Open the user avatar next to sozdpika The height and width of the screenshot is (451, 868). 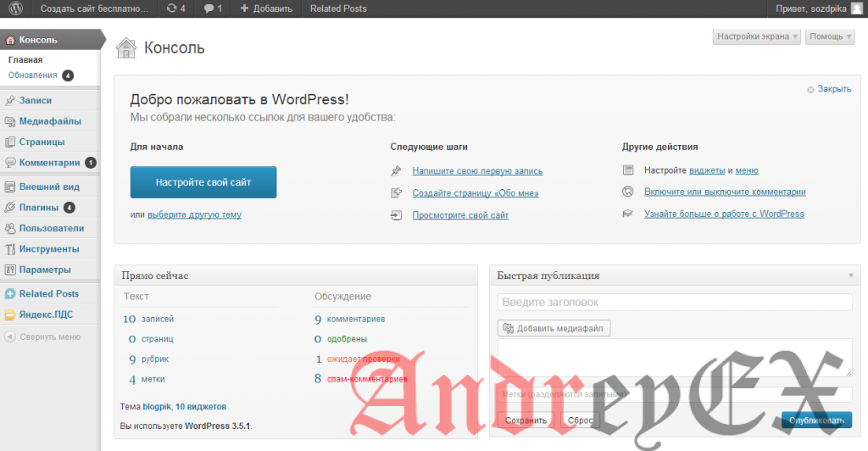coord(857,8)
